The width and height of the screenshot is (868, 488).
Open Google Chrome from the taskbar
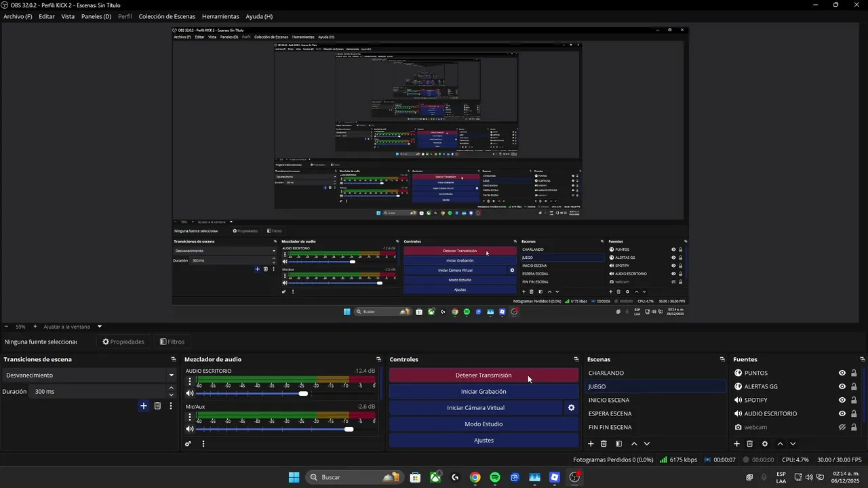(475, 477)
